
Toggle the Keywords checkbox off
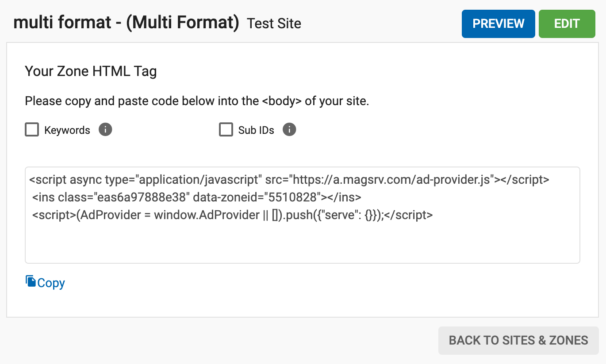tap(31, 129)
